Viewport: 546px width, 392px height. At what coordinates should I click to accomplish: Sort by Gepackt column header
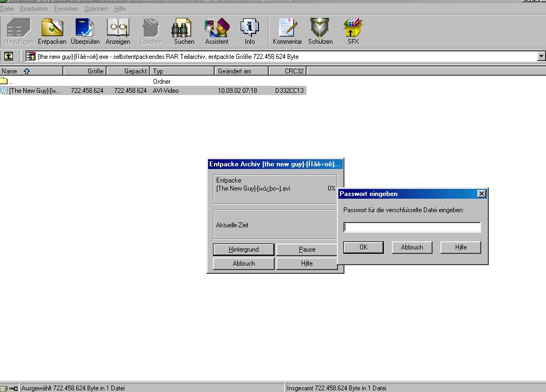128,71
